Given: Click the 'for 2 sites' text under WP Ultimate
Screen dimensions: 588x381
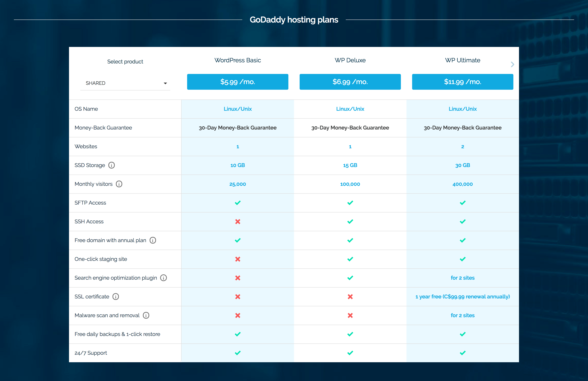Looking at the screenshot, I should 463,278.
